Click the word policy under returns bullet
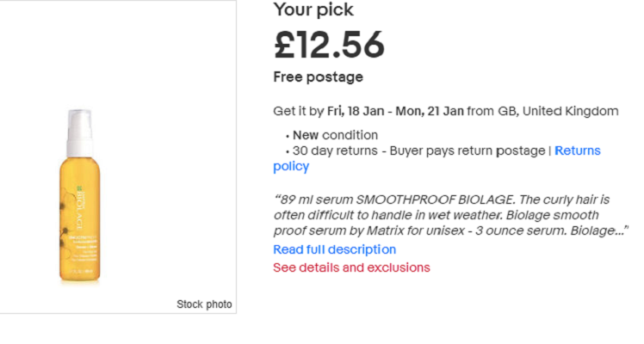644x344 pixels. (x=291, y=167)
